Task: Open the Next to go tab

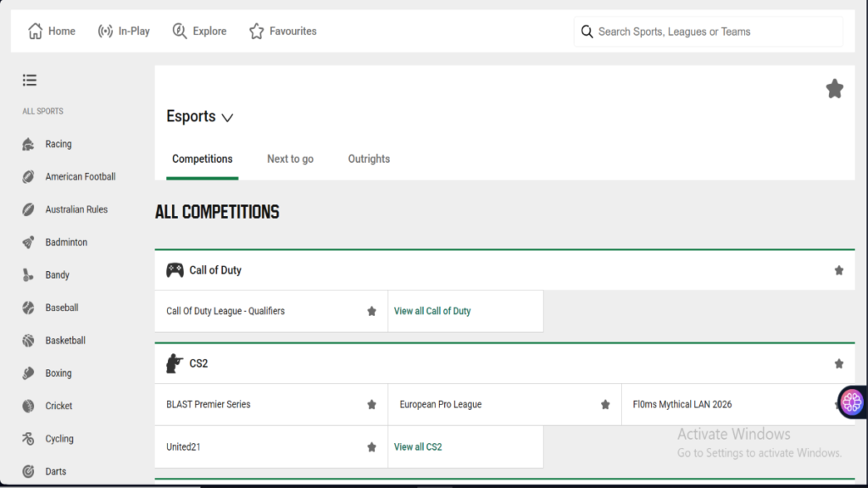Action: 290,158
